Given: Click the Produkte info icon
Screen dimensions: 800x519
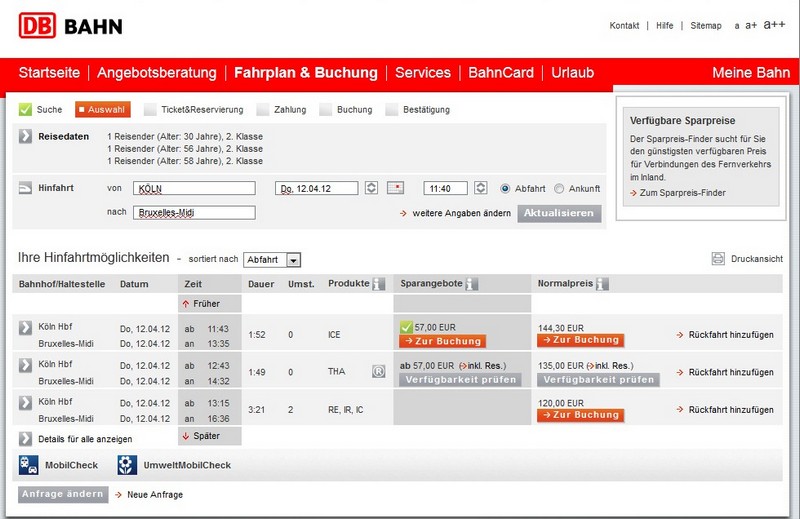Looking at the screenshot, I should tap(379, 284).
